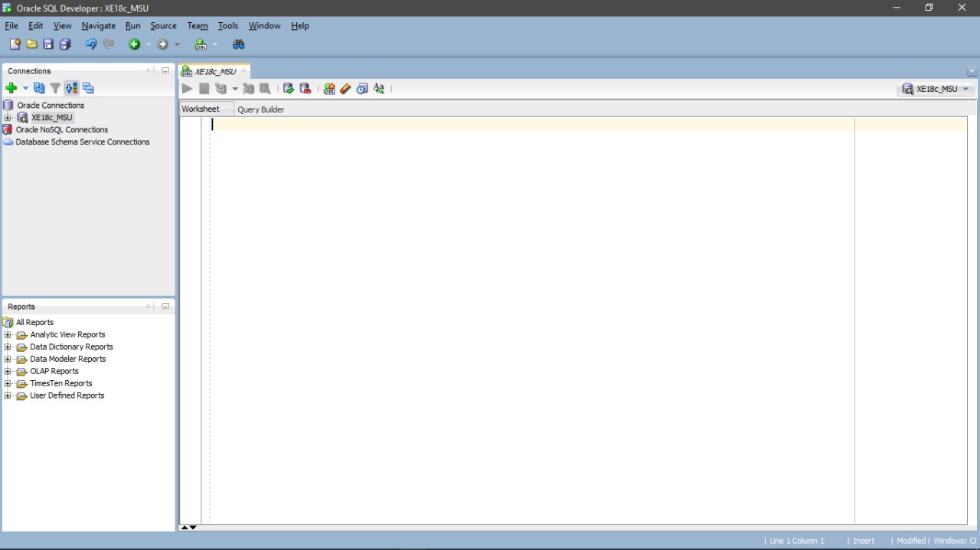Click the SQL Tuning Advisor icon
This screenshot has width=980, height=550.
(265, 89)
